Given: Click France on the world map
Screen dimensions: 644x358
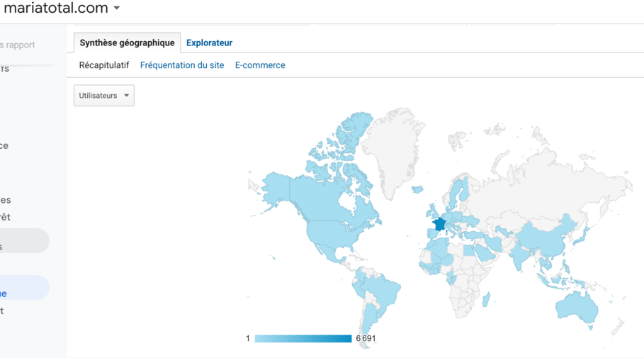Looking at the screenshot, I should (439, 224).
